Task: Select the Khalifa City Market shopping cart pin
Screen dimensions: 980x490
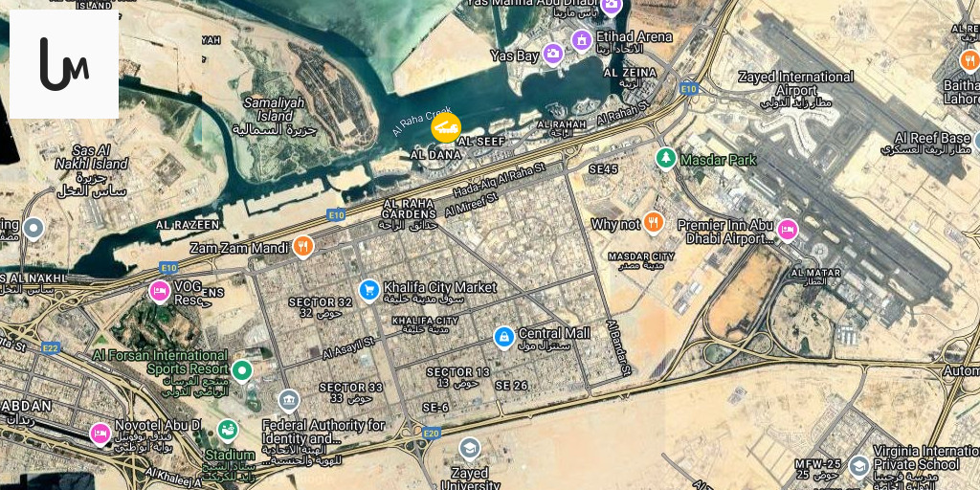Action: point(369,291)
